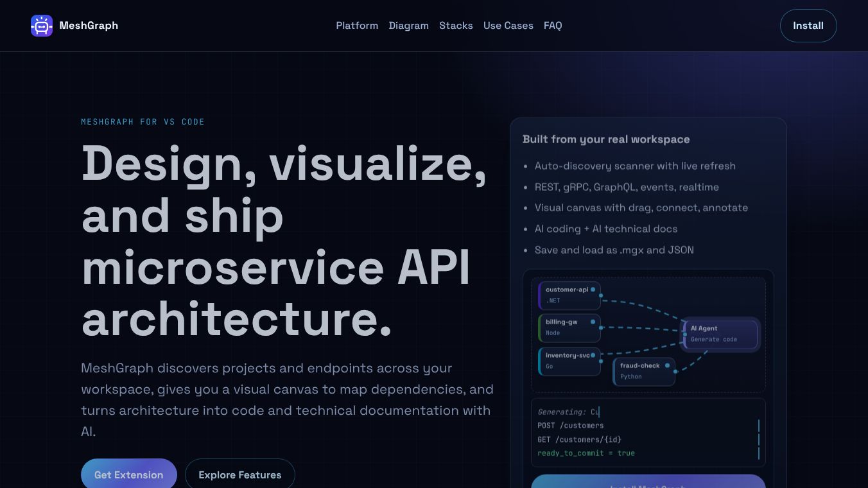Go to the Diagram section

coord(408,26)
